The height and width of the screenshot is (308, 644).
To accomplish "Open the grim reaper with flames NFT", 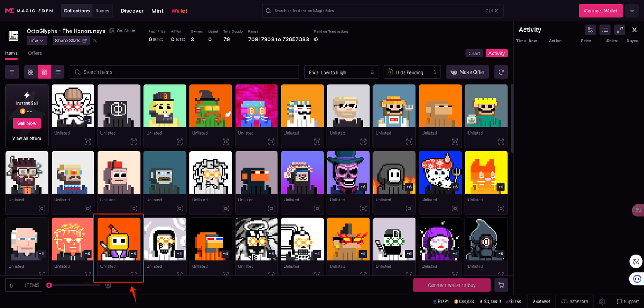I will 394,172.
